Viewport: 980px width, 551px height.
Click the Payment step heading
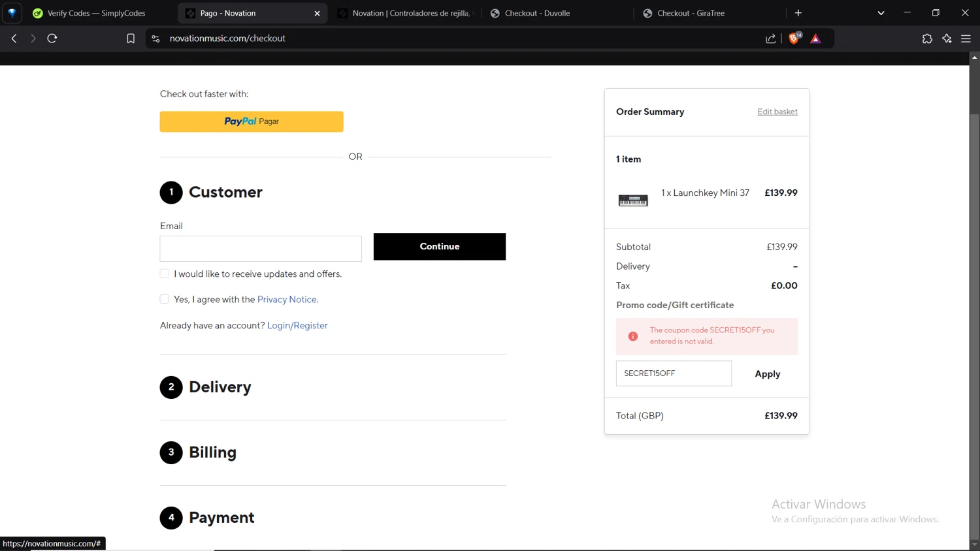[221, 518]
